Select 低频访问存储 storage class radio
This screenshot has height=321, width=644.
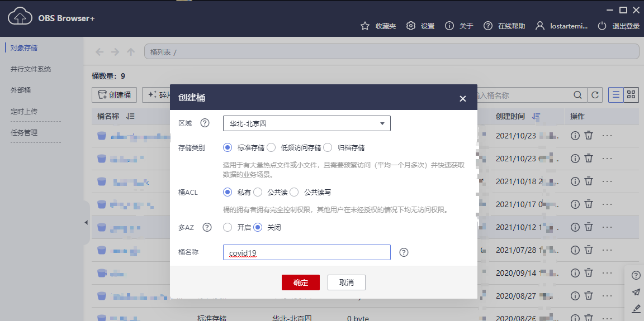pos(271,147)
